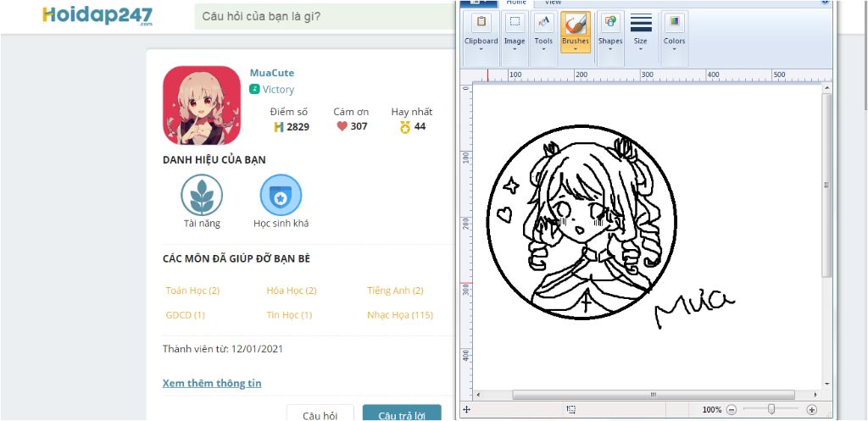Click the Điểm số H points icon
This screenshot has height=421, width=868.
pos(278,127)
